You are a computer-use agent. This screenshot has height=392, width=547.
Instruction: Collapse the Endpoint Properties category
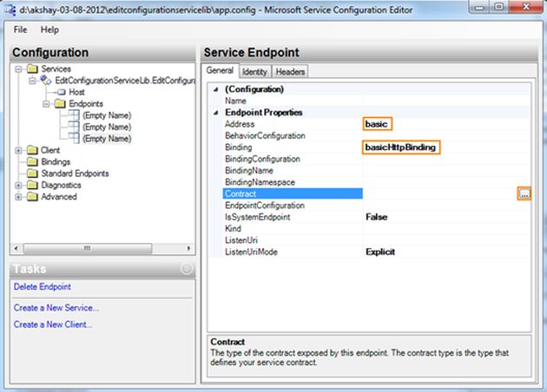(216, 113)
